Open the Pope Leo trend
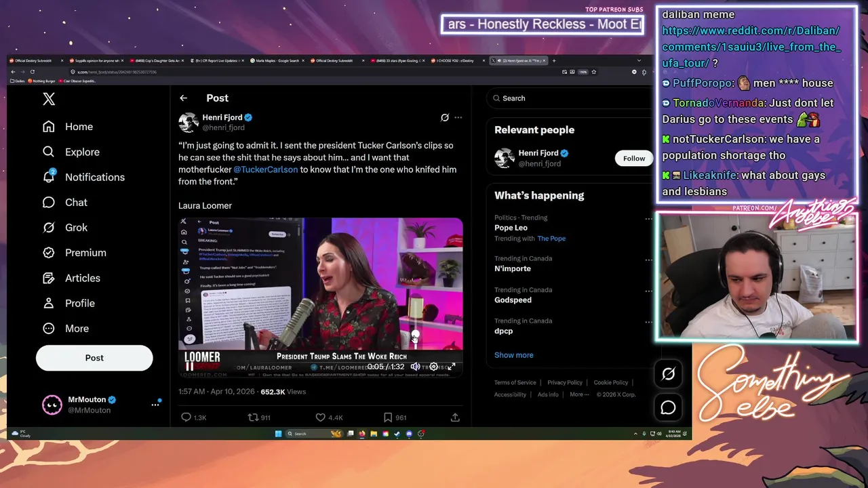This screenshot has width=868, height=488. (x=511, y=228)
